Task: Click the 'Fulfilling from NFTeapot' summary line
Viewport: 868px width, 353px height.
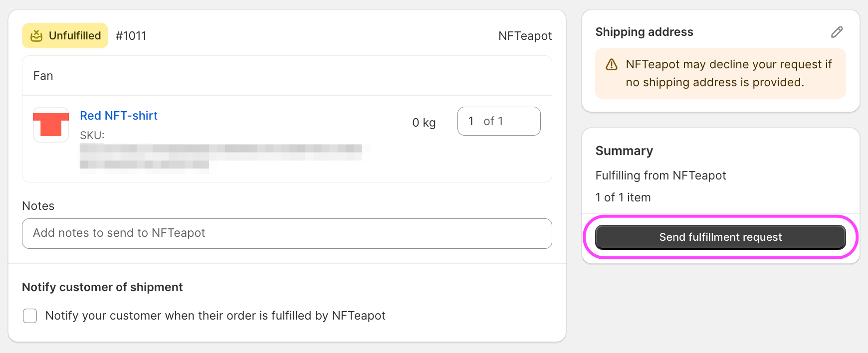Action: (x=660, y=176)
